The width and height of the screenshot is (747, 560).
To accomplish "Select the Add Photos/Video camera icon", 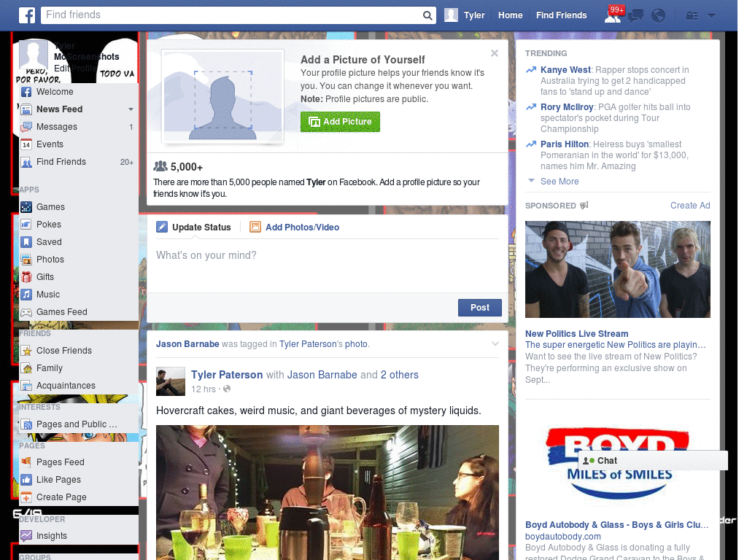I will click(x=255, y=227).
